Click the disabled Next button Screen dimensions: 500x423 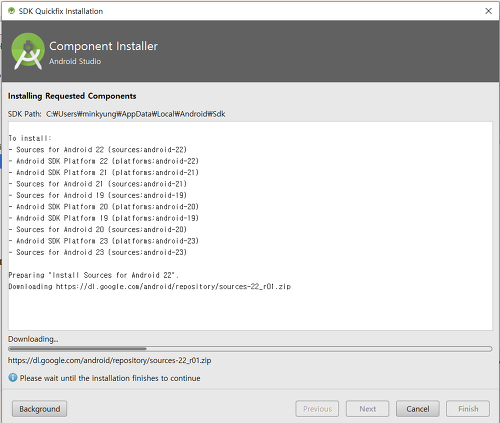click(367, 409)
